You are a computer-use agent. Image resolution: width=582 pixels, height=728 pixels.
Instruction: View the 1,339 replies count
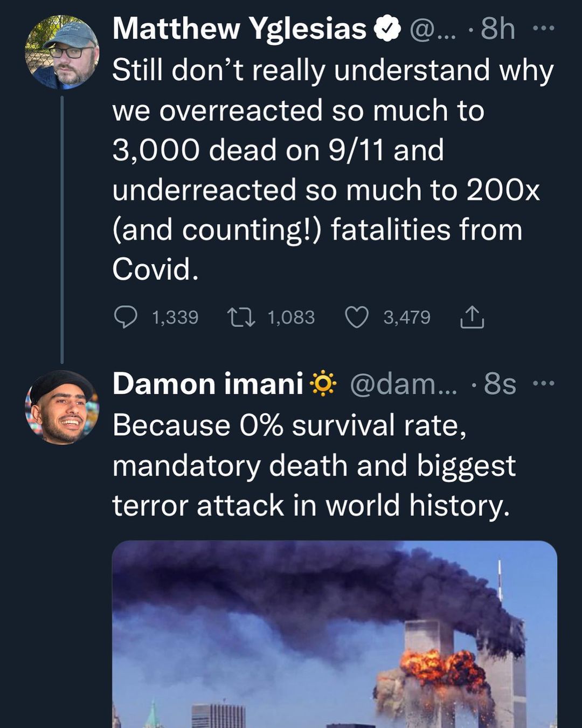pyautogui.click(x=175, y=317)
